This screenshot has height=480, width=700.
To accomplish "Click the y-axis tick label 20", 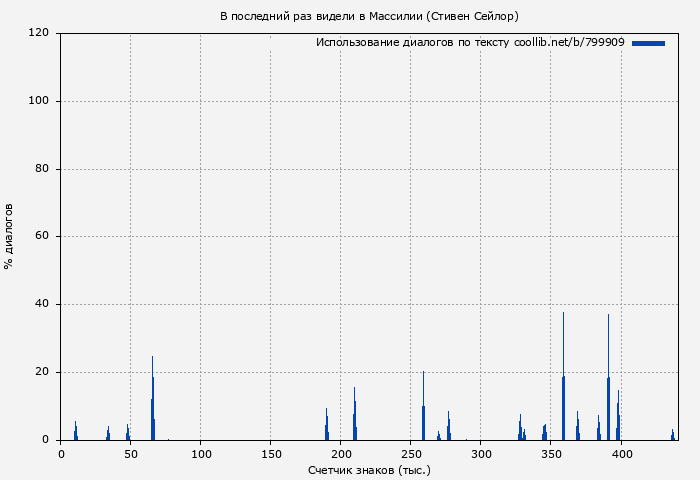I will [43, 372].
